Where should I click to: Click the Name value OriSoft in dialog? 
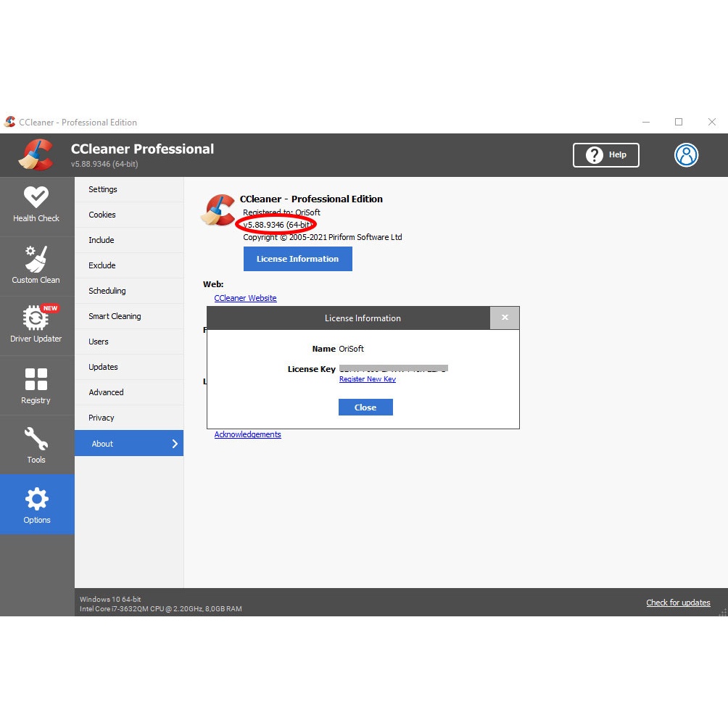click(x=351, y=349)
